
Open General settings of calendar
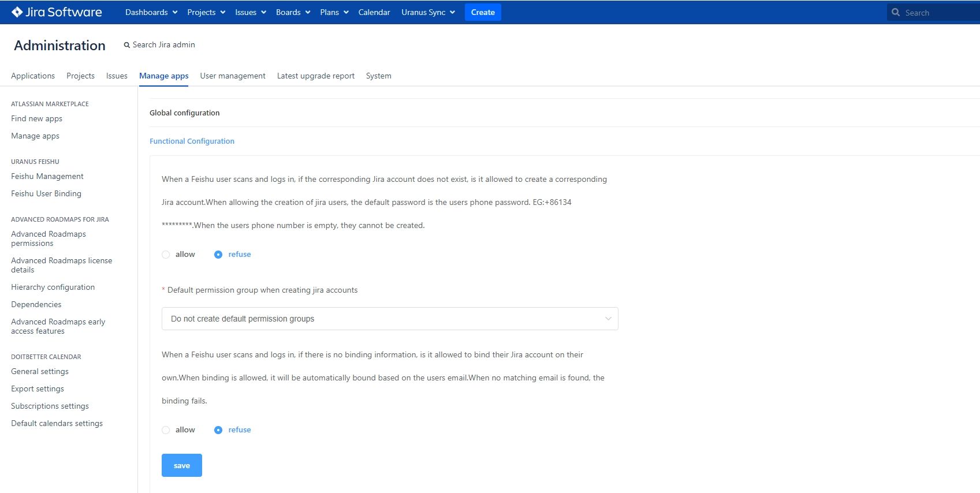pos(40,371)
